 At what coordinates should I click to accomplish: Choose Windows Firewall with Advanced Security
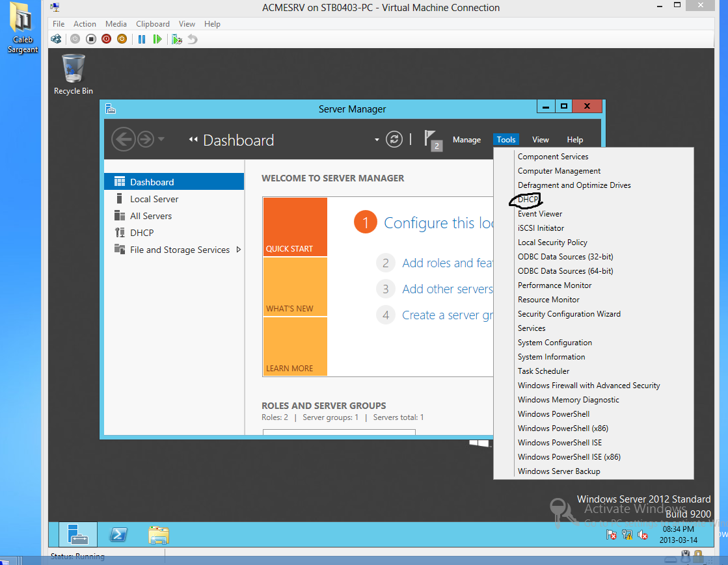click(x=589, y=386)
